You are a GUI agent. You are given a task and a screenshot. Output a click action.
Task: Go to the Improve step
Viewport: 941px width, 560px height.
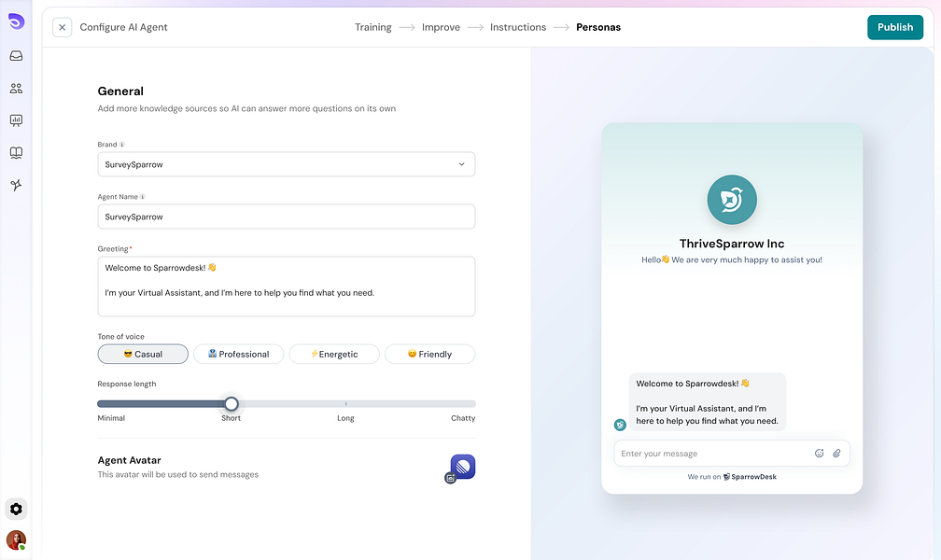[441, 27]
